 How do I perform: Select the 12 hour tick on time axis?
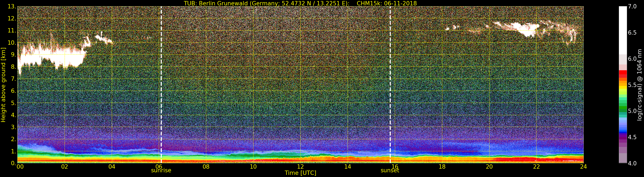click(300, 167)
